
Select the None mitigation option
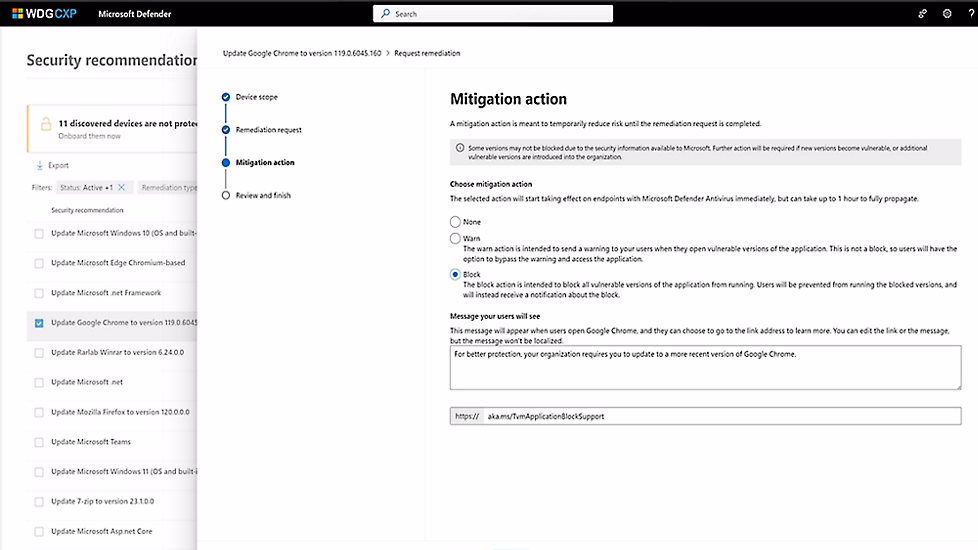tap(455, 222)
